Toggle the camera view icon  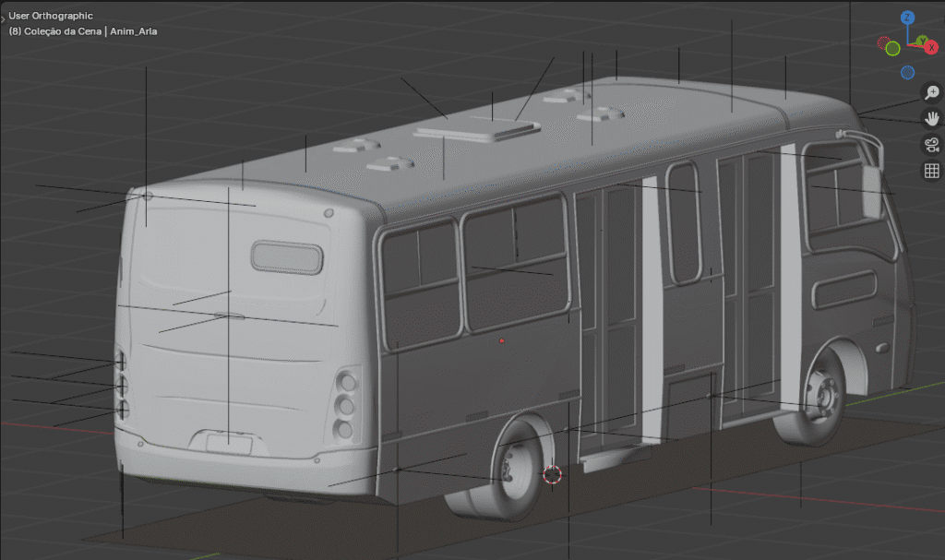[932, 144]
